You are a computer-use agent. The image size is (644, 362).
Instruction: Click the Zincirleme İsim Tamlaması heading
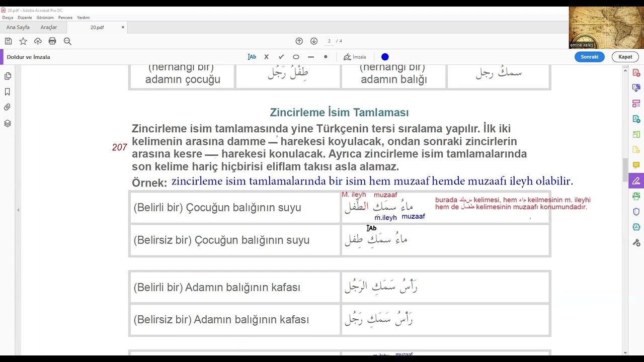[x=339, y=113]
